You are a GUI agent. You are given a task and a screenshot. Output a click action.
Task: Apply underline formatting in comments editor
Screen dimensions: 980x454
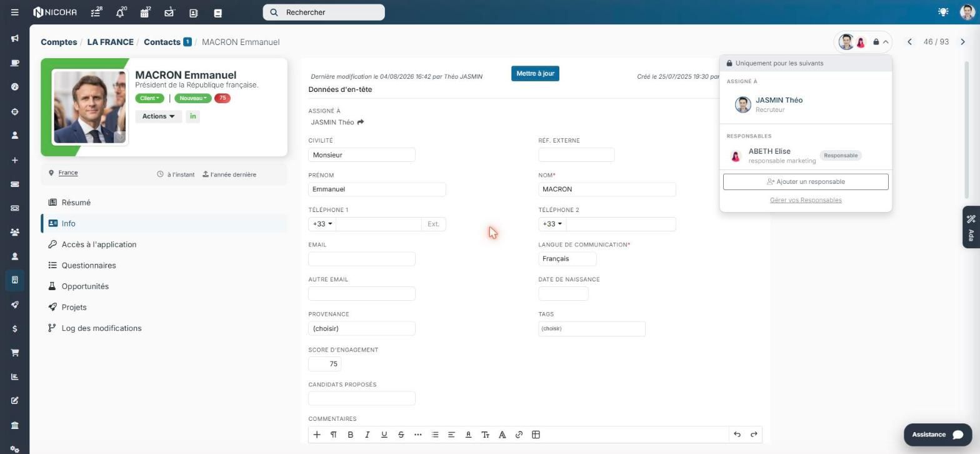point(384,435)
